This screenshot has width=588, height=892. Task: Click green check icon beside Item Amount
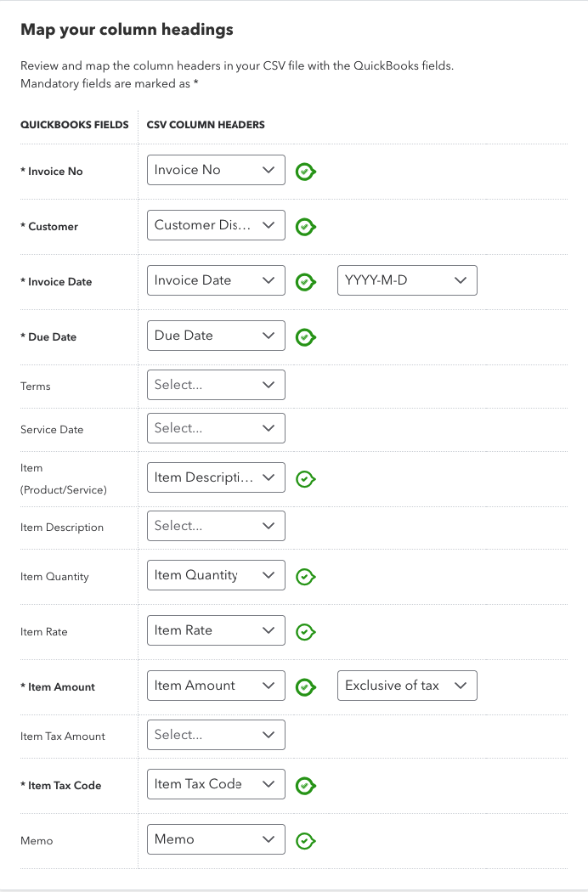click(x=305, y=687)
